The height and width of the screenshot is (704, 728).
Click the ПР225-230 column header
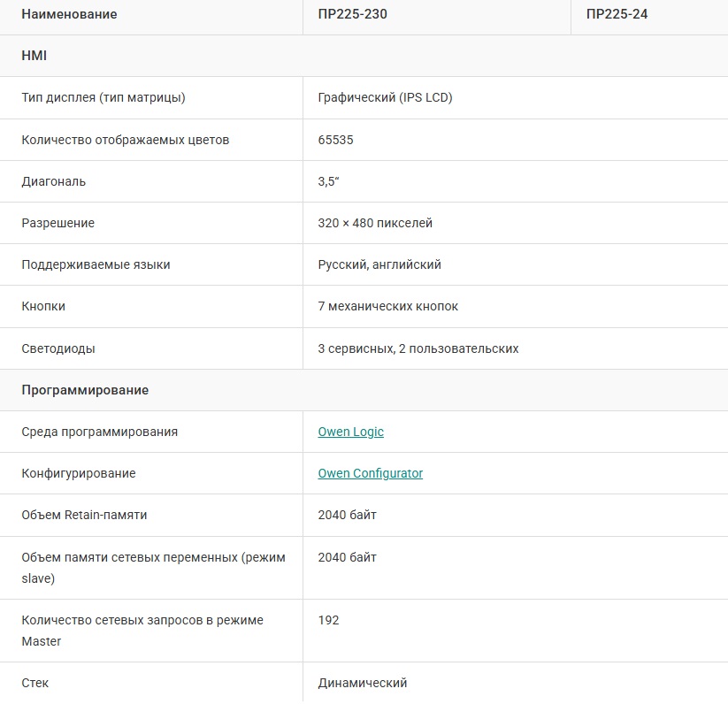(352, 14)
